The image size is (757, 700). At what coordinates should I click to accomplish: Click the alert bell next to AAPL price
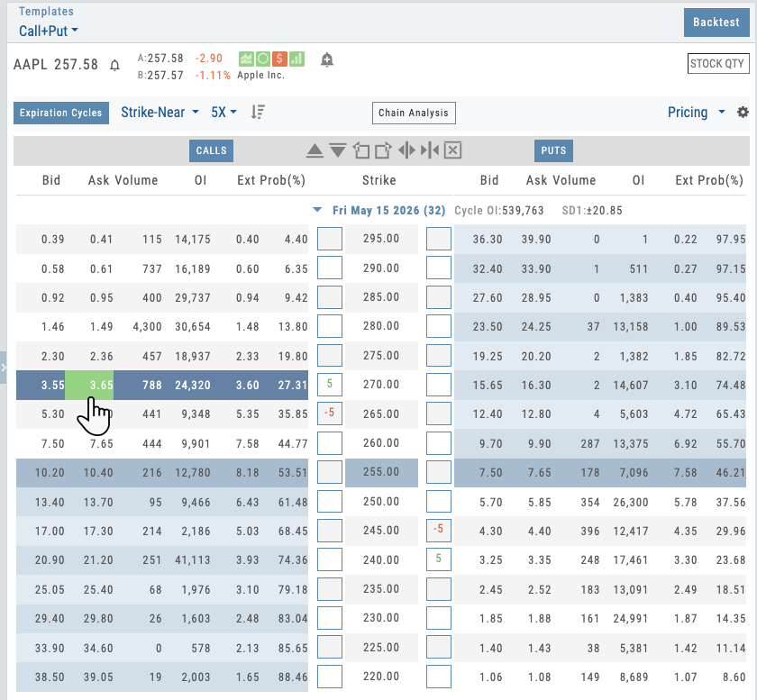click(114, 65)
